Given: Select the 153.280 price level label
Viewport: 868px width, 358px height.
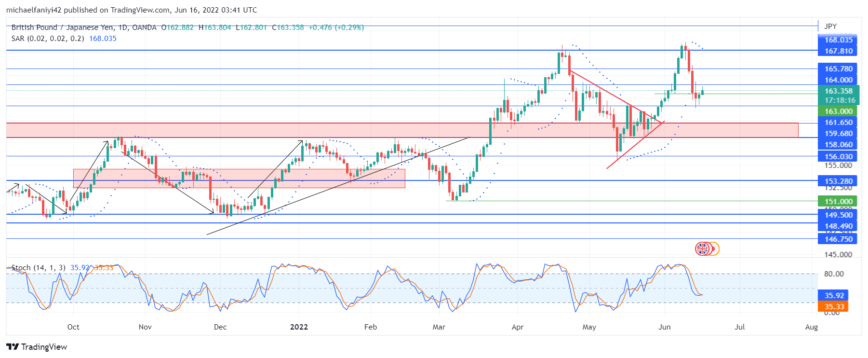Looking at the screenshot, I should (838, 181).
